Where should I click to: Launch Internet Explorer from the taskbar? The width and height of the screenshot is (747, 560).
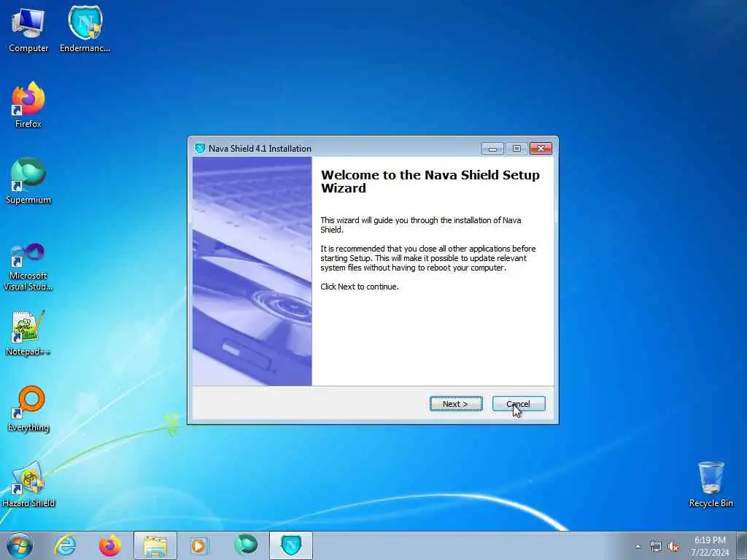tap(65, 545)
